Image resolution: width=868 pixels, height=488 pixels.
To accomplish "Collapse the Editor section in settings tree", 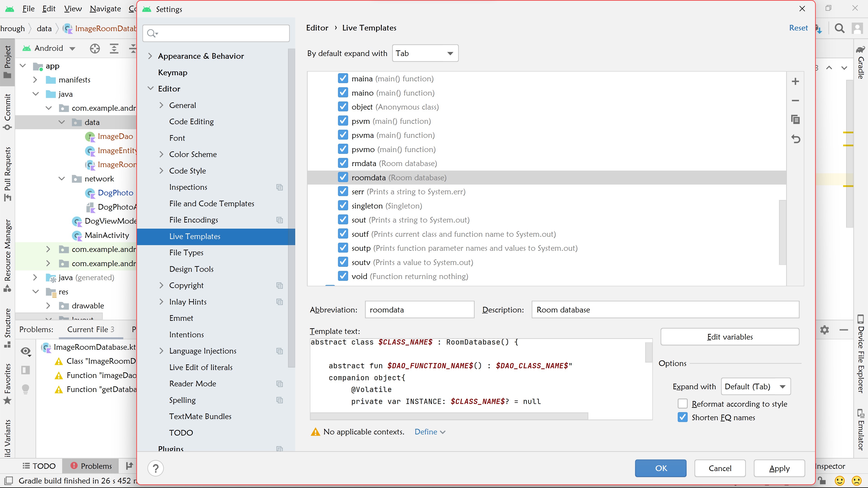I will pos(150,88).
